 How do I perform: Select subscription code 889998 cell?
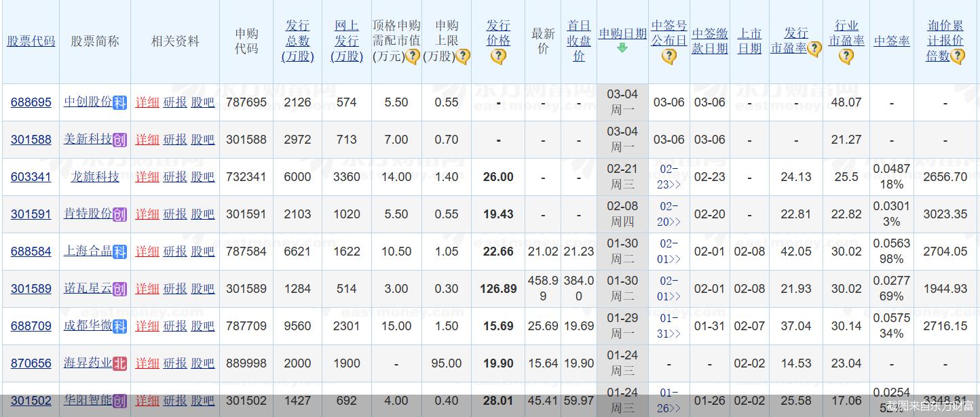pyautogui.click(x=246, y=363)
